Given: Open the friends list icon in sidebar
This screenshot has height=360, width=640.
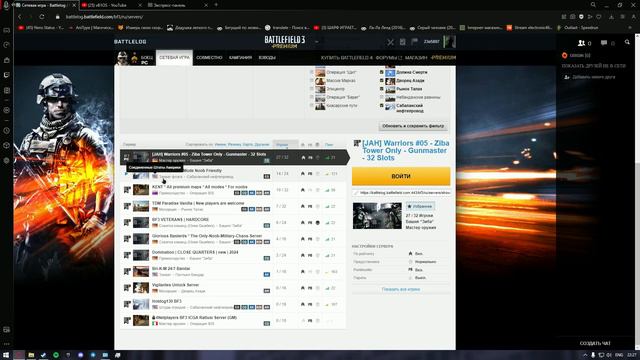Looking at the screenshot, I should coord(582,43).
